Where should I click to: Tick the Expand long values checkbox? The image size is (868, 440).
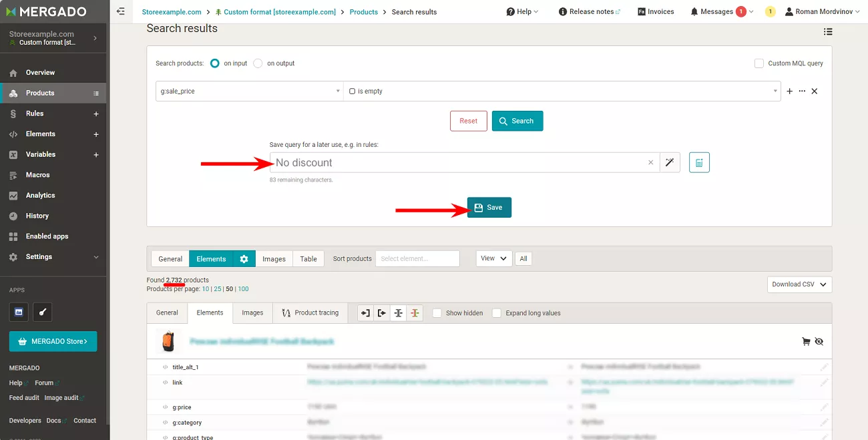coord(497,312)
